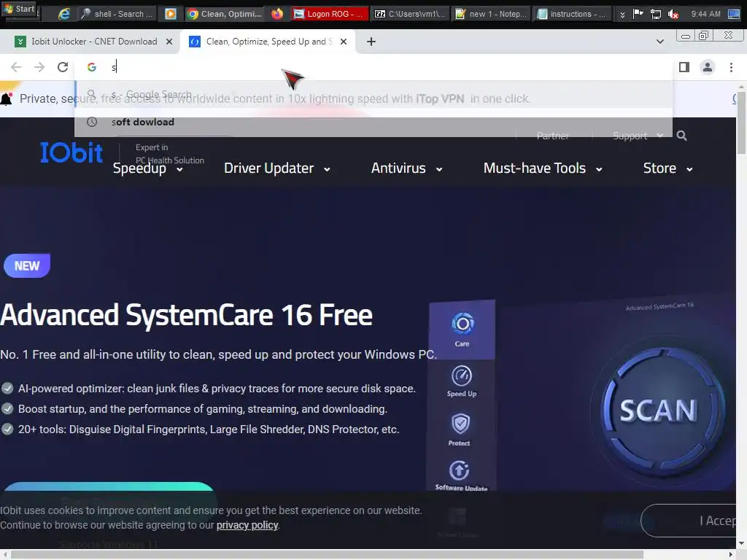This screenshot has height=560, width=747.
Task: Click the 9:44 AM system clock
Action: [705, 15]
